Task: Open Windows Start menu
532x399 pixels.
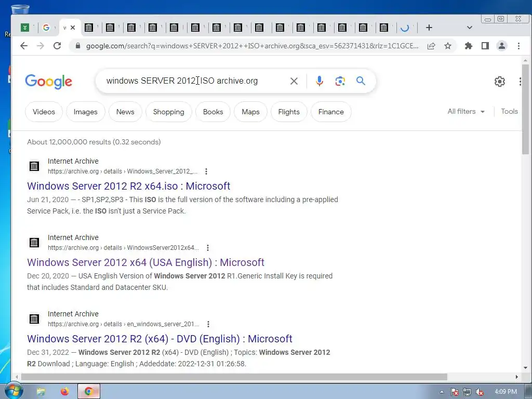Action: (14, 391)
